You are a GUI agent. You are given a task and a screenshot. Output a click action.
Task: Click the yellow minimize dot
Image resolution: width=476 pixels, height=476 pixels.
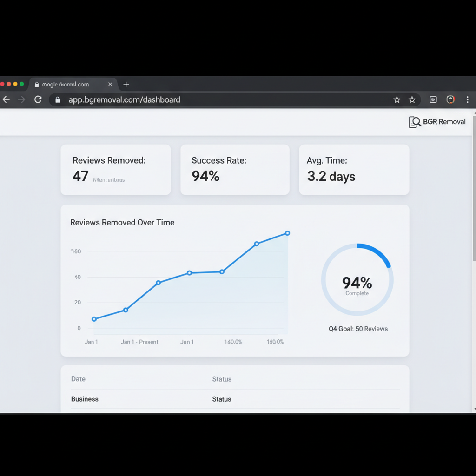(x=15, y=84)
